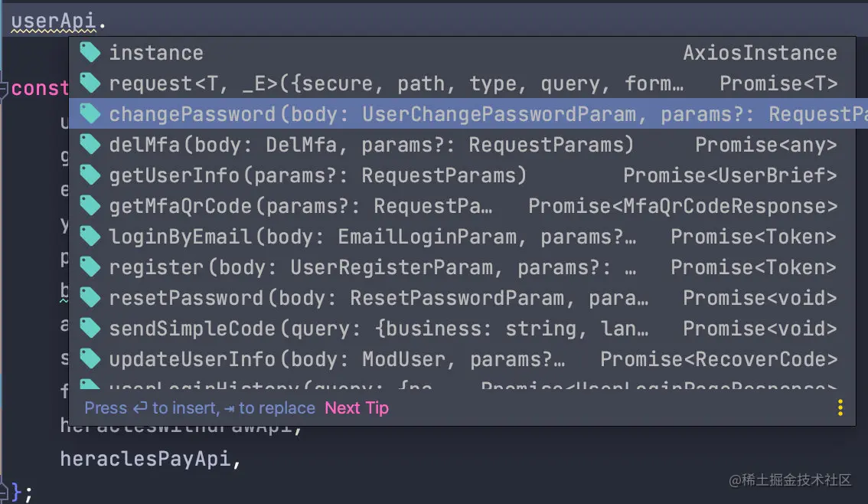The width and height of the screenshot is (868, 504).
Task: Select loginByEmail from completion list
Action: click(x=462, y=237)
